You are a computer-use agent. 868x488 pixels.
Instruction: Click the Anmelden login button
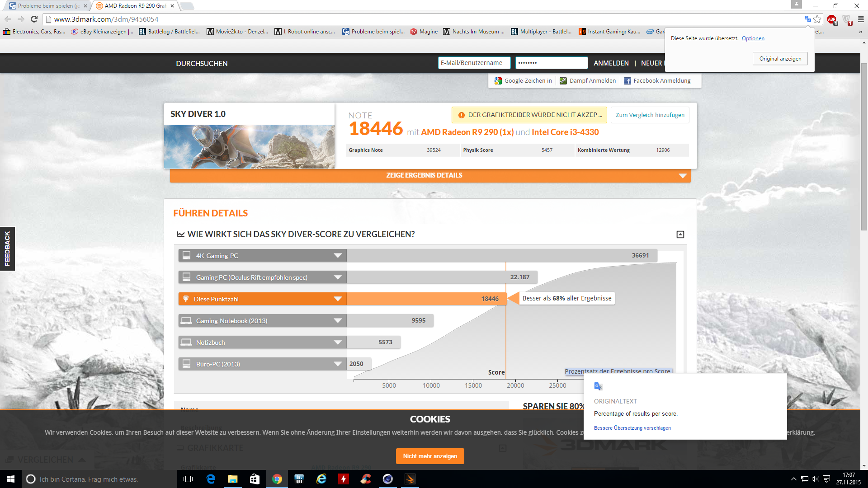click(x=611, y=63)
